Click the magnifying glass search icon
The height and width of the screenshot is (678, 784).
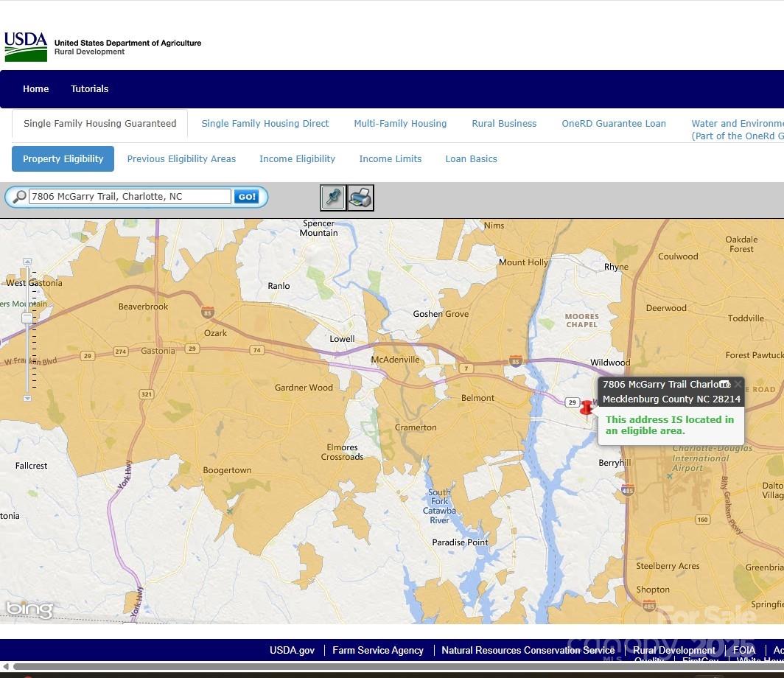tap(19, 197)
